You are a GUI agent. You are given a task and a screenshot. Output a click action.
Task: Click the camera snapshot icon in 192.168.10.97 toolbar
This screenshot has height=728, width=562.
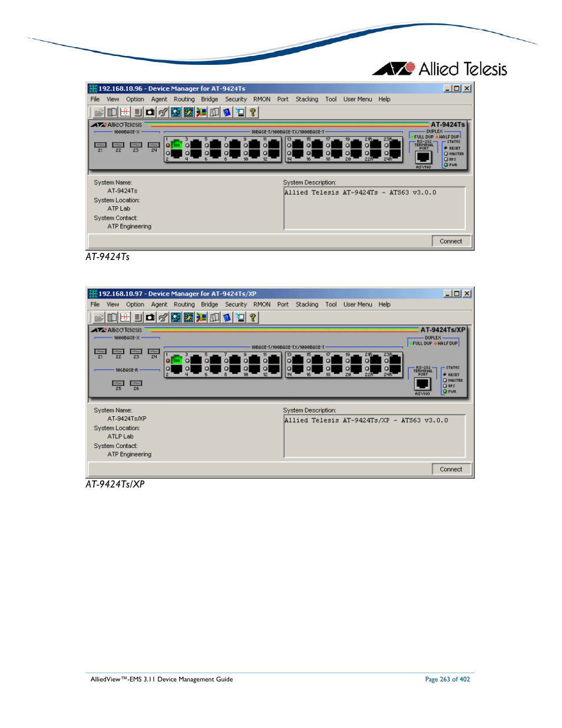(x=150, y=317)
